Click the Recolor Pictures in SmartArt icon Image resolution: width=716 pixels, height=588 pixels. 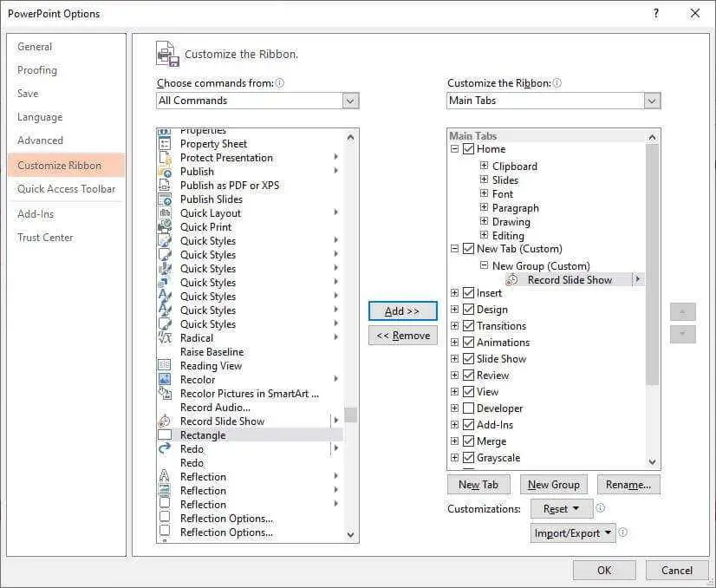[165, 394]
